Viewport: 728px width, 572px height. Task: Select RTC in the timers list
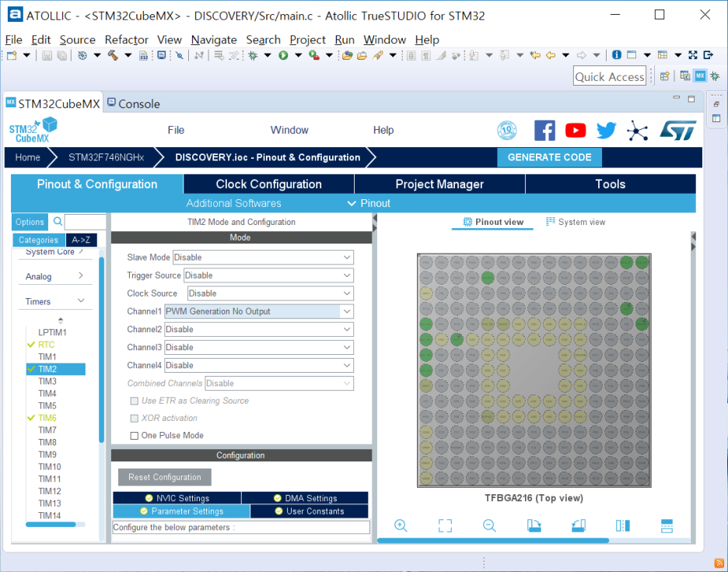[47, 344]
